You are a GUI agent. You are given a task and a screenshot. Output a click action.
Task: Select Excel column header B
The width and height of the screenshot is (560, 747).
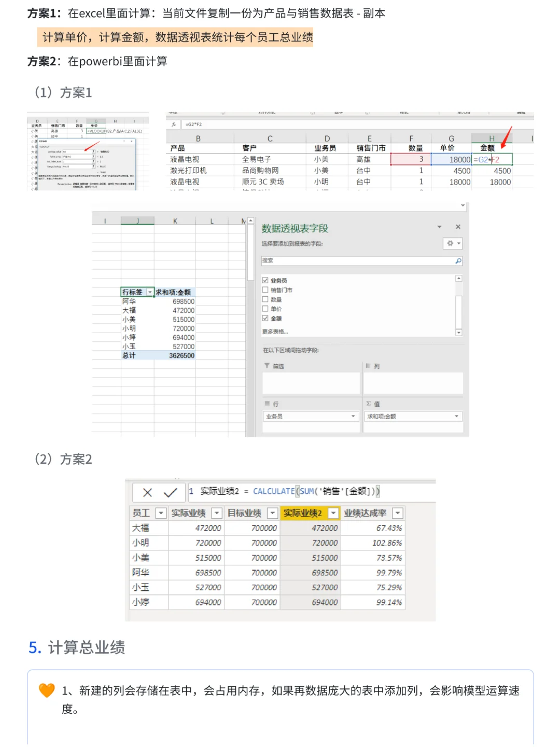click(199, 139)
